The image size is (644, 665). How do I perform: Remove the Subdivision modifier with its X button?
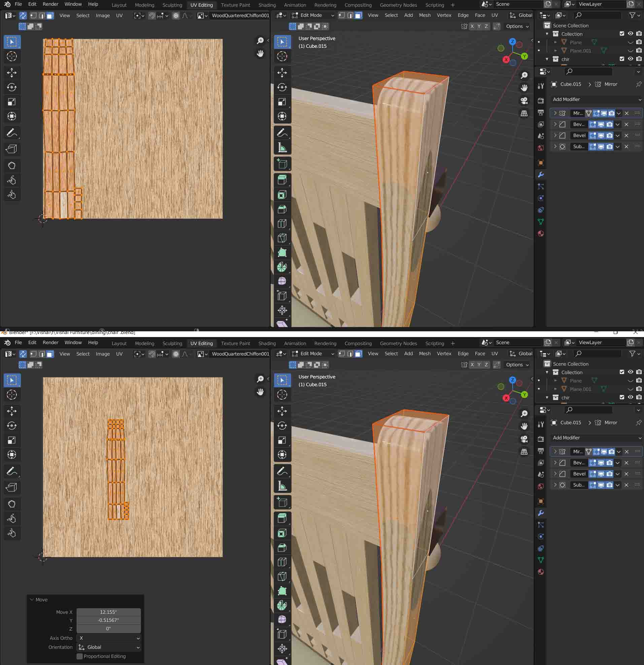tap(626, 146)
